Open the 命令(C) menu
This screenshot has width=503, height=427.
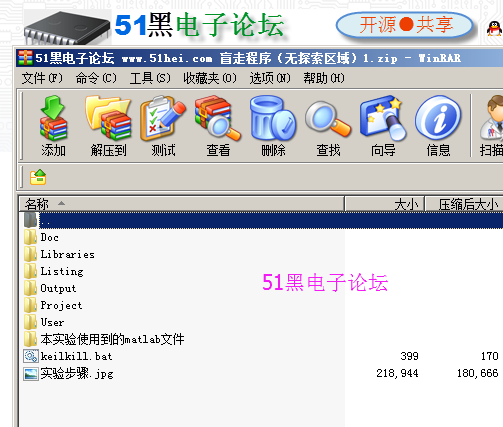pos(96,78)
